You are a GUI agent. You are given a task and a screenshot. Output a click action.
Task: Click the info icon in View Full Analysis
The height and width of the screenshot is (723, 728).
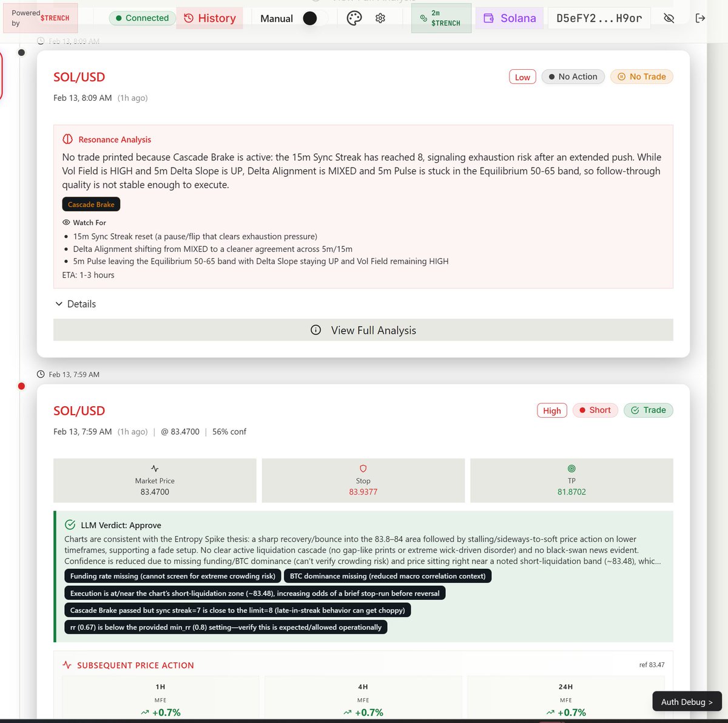(x=315, y=330)
